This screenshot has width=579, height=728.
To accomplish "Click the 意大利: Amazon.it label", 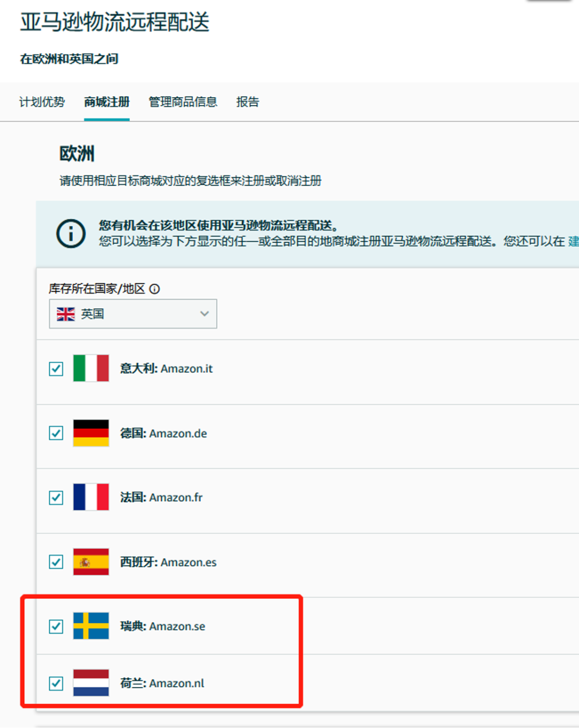I will click(x=166, y=369).
